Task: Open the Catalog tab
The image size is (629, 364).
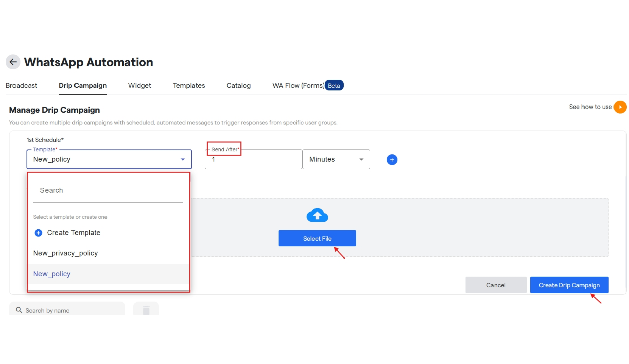Action: point(239,86)
